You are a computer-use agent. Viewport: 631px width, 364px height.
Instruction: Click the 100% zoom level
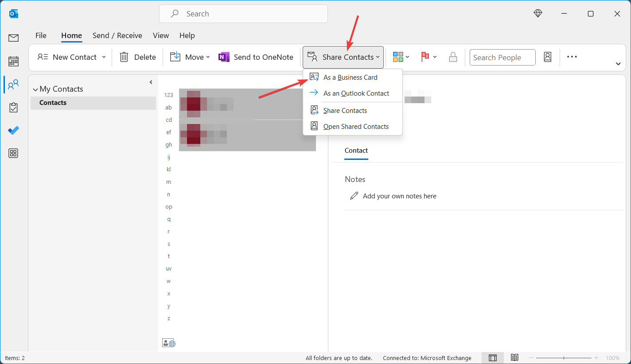click(x=613, y=358)
